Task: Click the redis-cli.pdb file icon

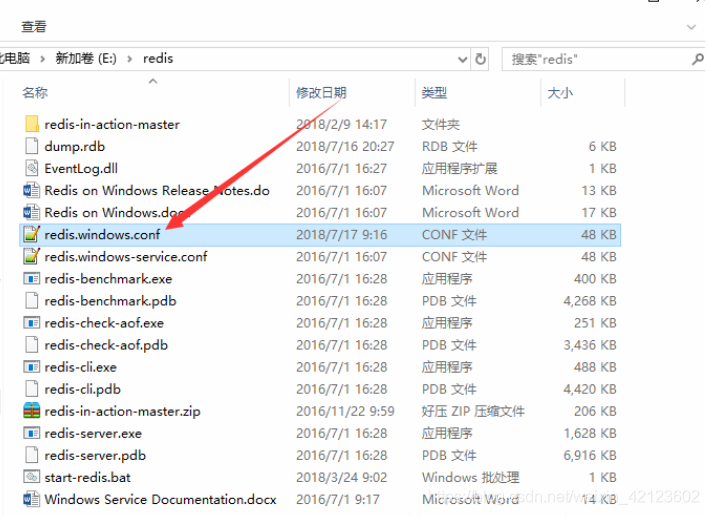Action: pos(32,389)
